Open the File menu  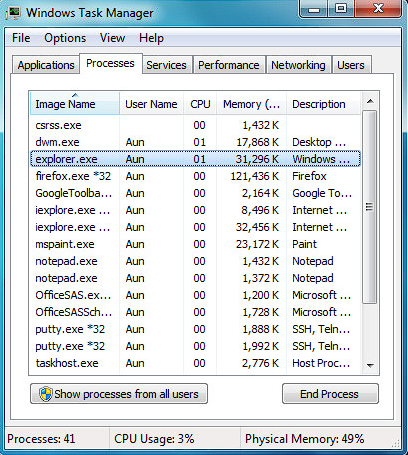tap(21, 38)
